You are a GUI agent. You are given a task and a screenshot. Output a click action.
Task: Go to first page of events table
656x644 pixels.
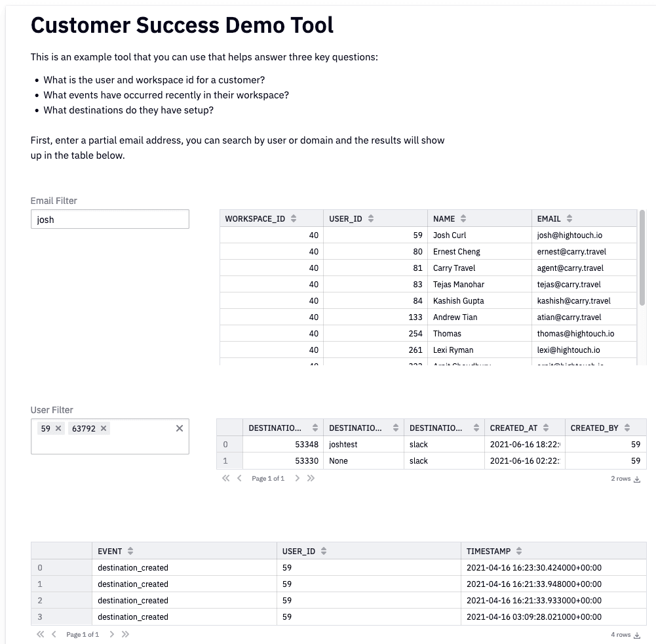click(x=41, y=635)
